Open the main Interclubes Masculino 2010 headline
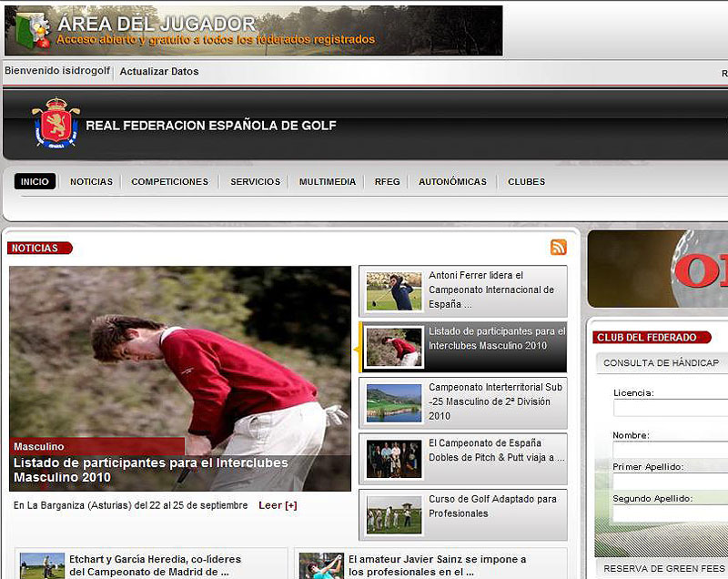 (x=151, y=470)
